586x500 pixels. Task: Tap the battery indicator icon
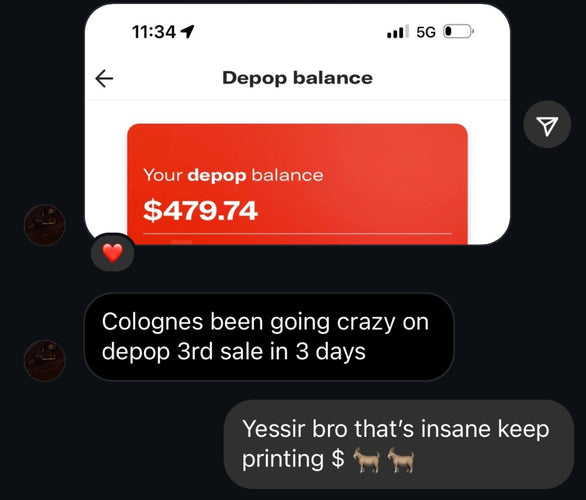(x=458, y=31)
